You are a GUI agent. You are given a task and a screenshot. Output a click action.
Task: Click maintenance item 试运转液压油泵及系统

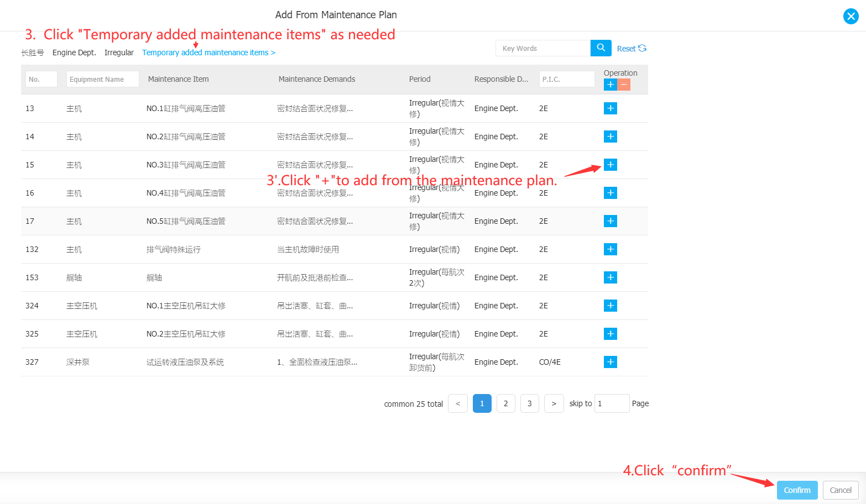[185, 362]
